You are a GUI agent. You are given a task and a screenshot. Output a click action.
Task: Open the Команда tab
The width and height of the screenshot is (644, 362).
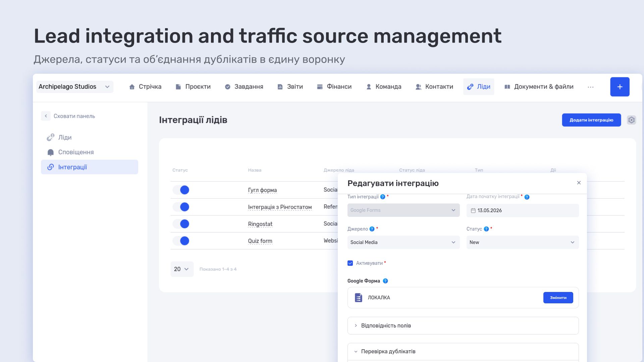click(x=384, y=87)
